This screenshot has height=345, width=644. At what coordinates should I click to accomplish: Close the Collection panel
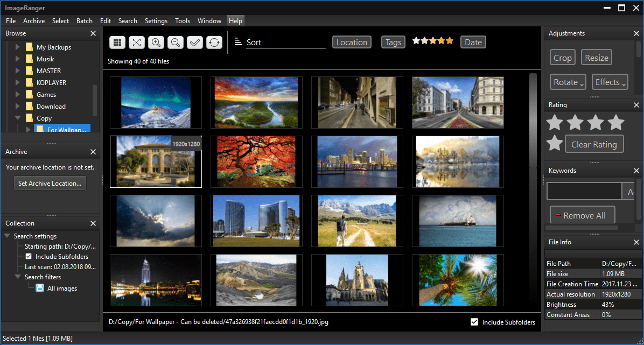point(93,223)
